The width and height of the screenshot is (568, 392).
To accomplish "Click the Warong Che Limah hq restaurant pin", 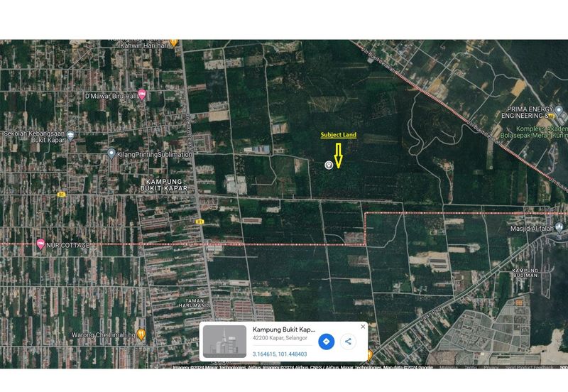I will (141, 334).
